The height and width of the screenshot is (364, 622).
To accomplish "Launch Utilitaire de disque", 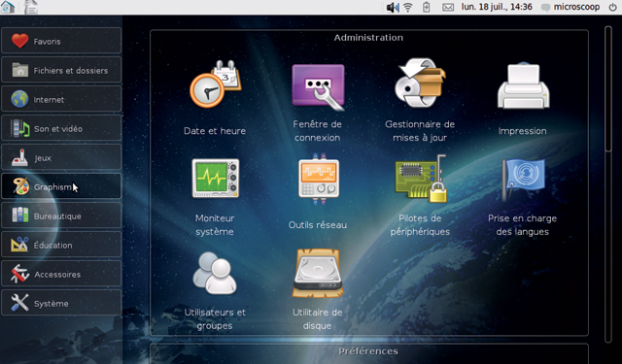I will pos(318,289).
